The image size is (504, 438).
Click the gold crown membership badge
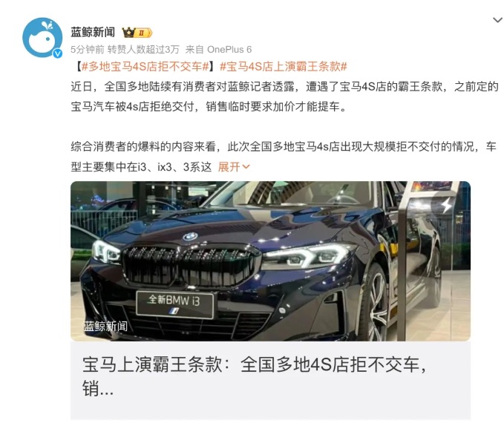coord(137,33)
